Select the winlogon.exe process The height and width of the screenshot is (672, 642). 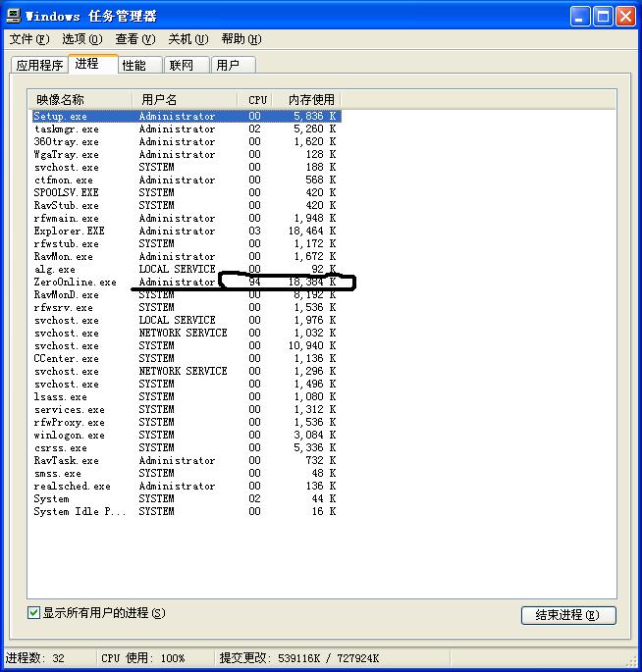(x=187, y=435)
